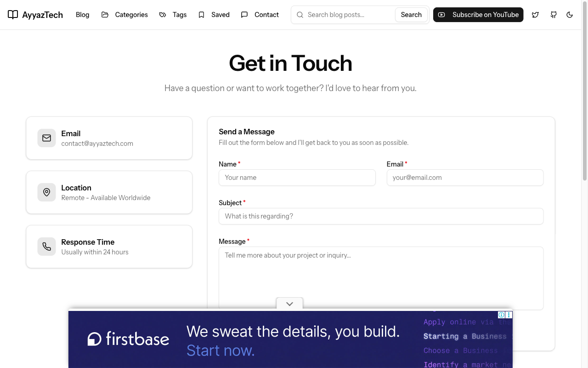Image resolution: width=588 pixels, height=368 pixels.
Task: Open the GitHub profile icon
Action: (554, 15)
